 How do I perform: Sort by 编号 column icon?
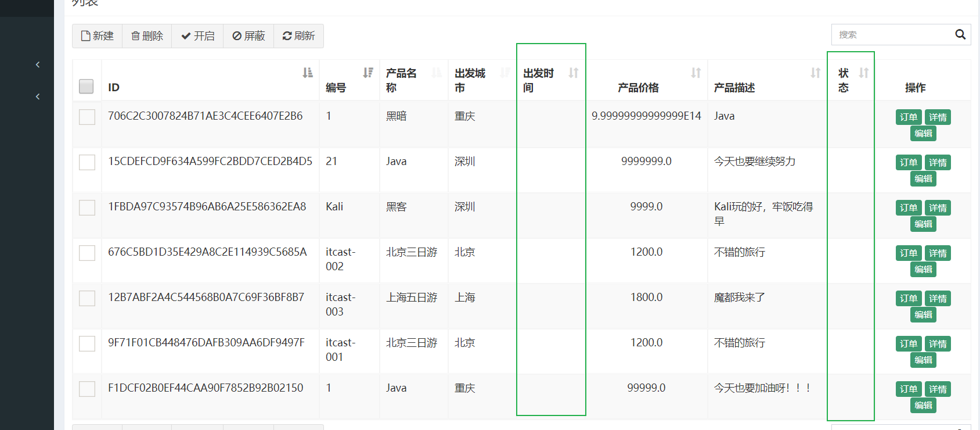point(368,73)
